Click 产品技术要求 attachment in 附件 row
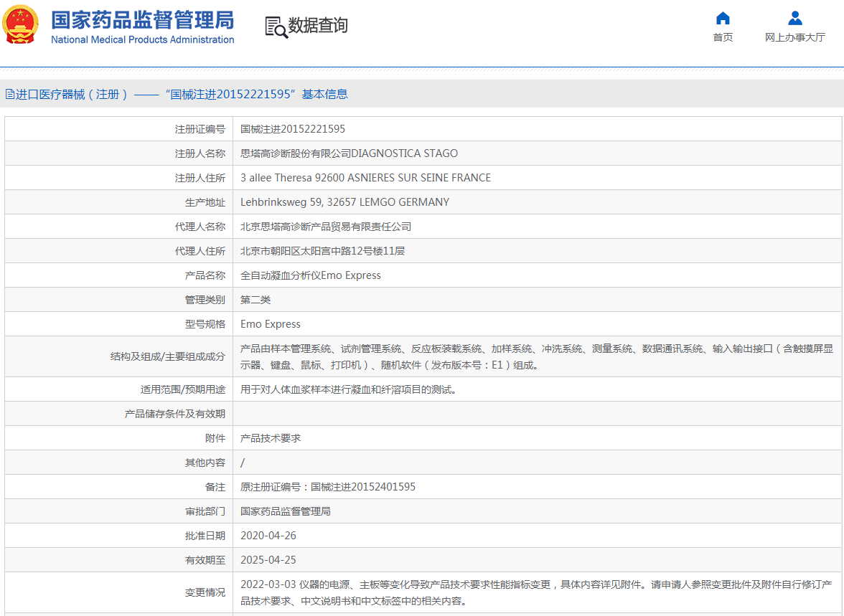This screenshot has height=616, width=844. [271, 438]
